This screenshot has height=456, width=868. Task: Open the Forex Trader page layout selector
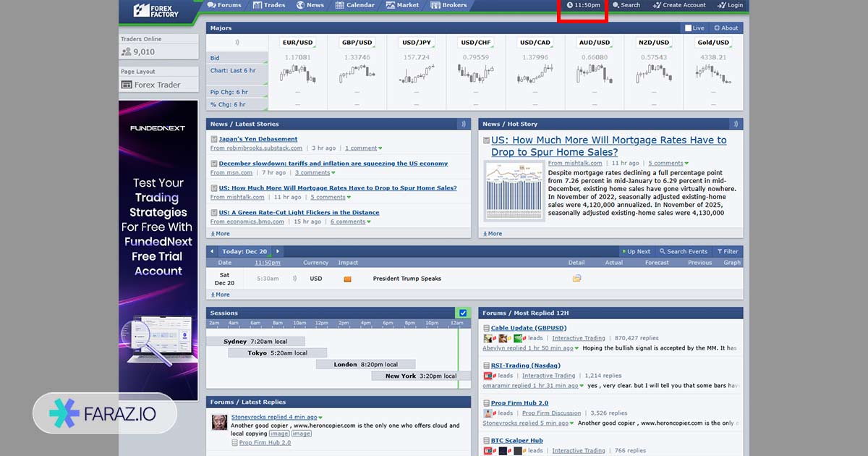pos(158,85)
